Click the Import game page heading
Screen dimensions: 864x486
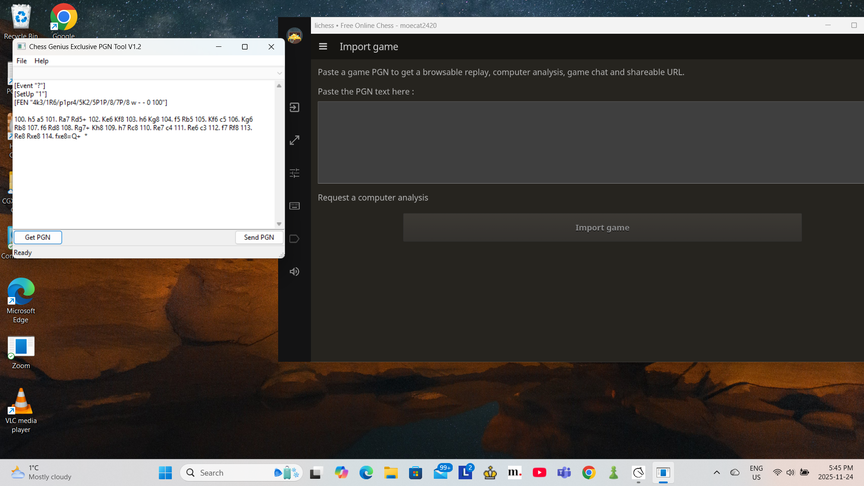click(369, 47)
